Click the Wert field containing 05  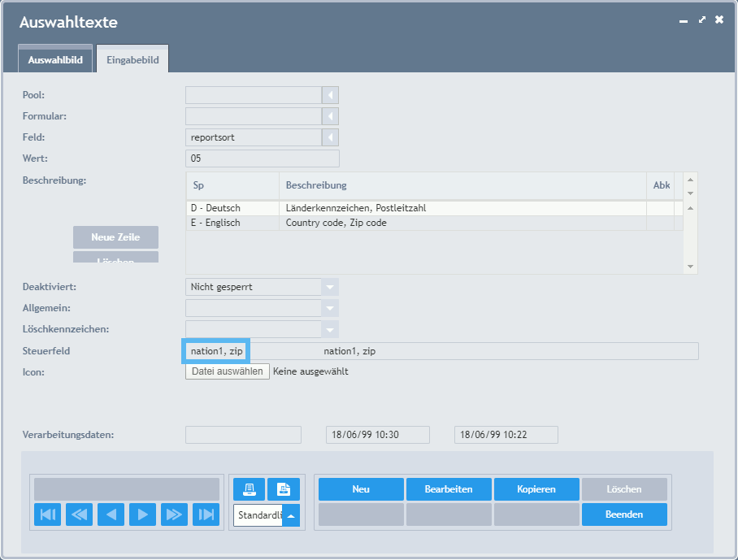[263, 158]
